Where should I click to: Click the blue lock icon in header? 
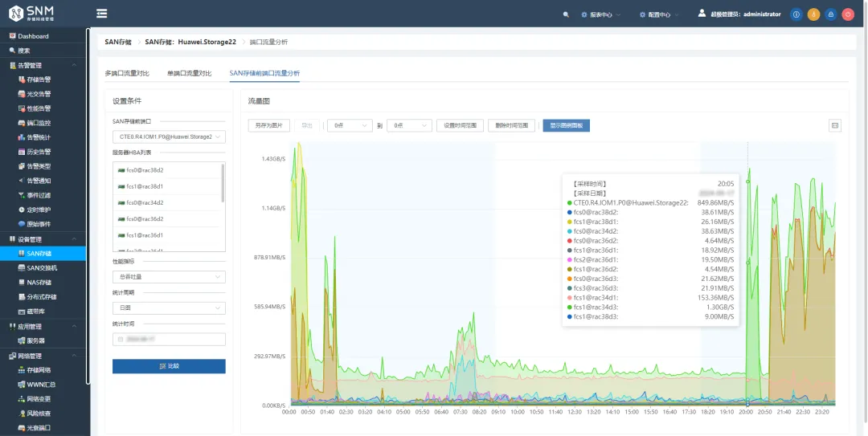830,15
